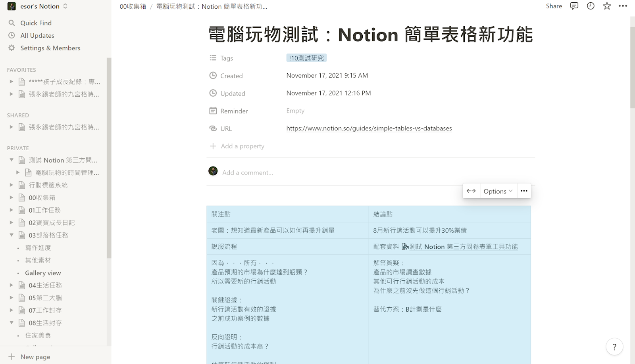Click the linked page icon in table cell

coord(405,247)
